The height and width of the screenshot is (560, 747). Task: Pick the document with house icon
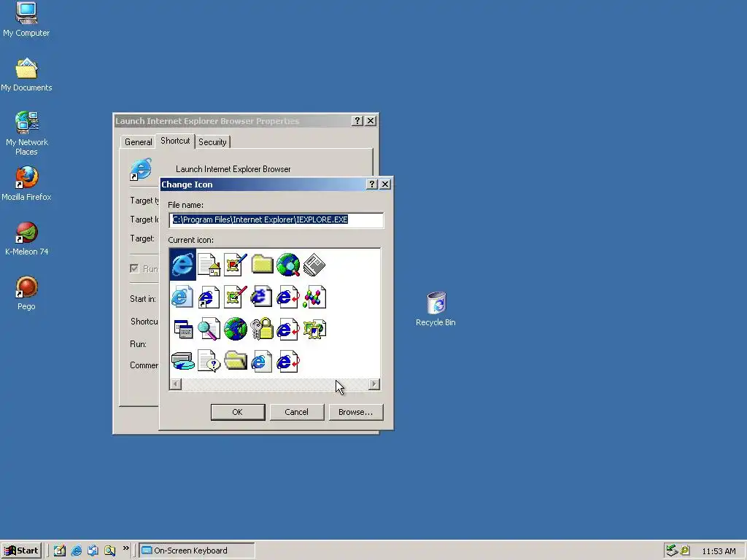point(209,265)
